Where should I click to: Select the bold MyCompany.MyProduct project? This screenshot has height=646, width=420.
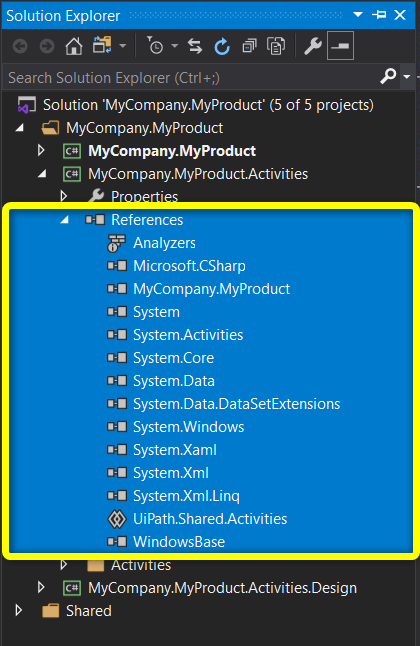(172, 151)
